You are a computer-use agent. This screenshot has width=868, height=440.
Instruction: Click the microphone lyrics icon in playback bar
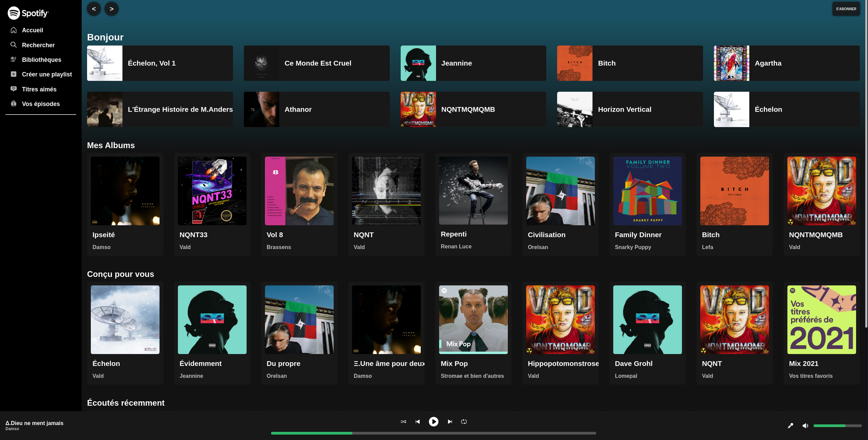coord(790,425)
